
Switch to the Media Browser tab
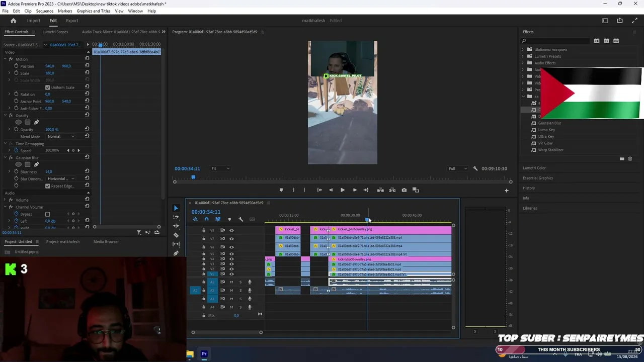pyautogui.click(x=106, y=242)
